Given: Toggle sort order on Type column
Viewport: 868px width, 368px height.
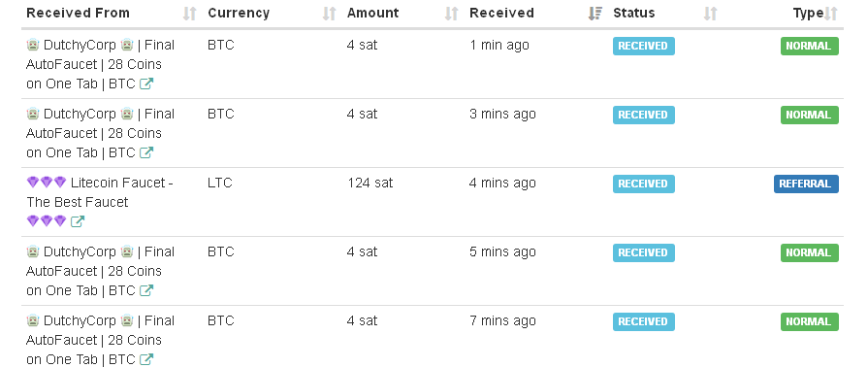Looking at the screenshot, I should click(x=831, y=14).
